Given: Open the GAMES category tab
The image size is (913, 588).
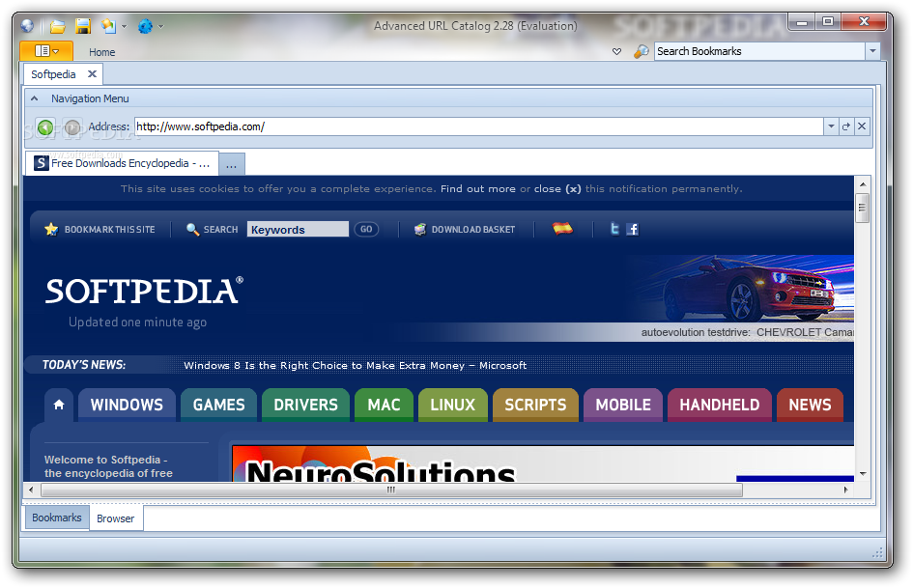Looking at the screenshot, I should click(x=219, y=405).
